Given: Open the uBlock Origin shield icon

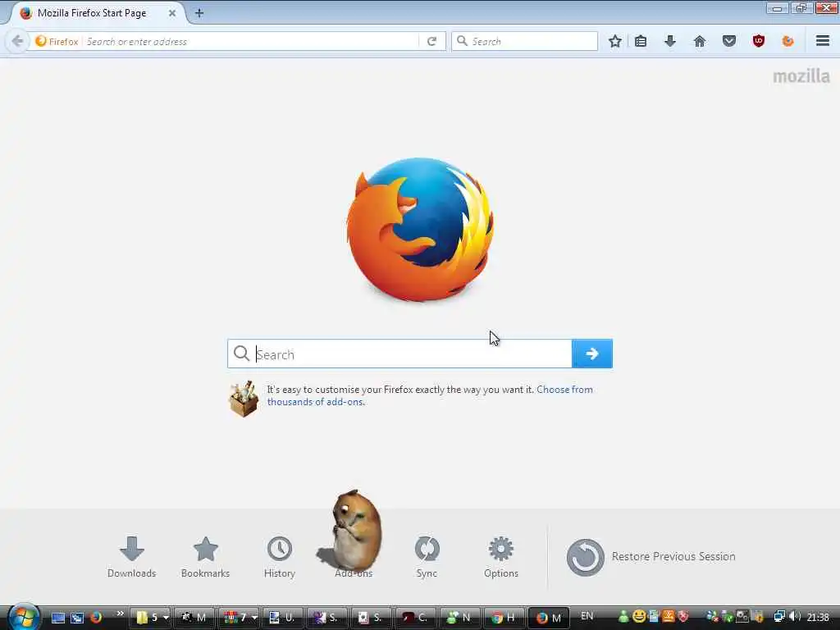Looking at the screenshot, I should tap(759, 41).
